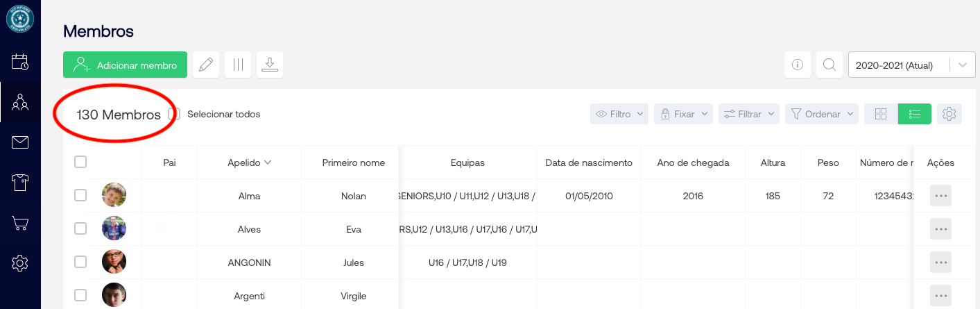Switch to grid view layout
Image resolution: width=980 pixels, height=309 pixels.
tap(881, 114)
